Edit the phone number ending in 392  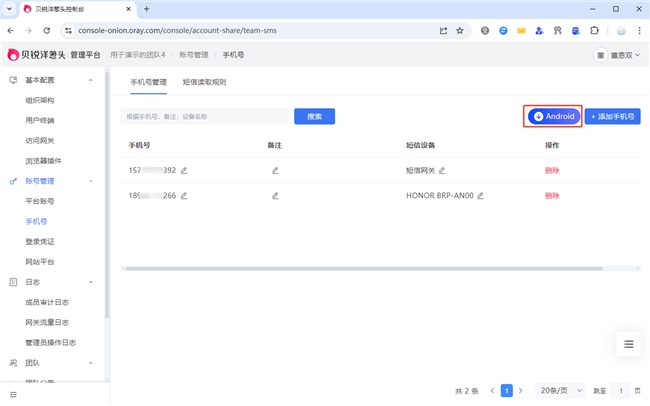[x=184, y=170]
